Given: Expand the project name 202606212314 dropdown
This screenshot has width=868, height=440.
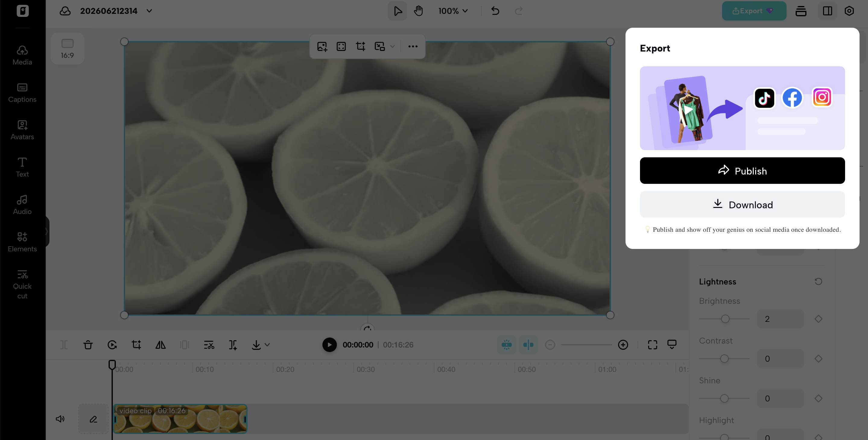Looking at the screenshot, I should point(149,11).
